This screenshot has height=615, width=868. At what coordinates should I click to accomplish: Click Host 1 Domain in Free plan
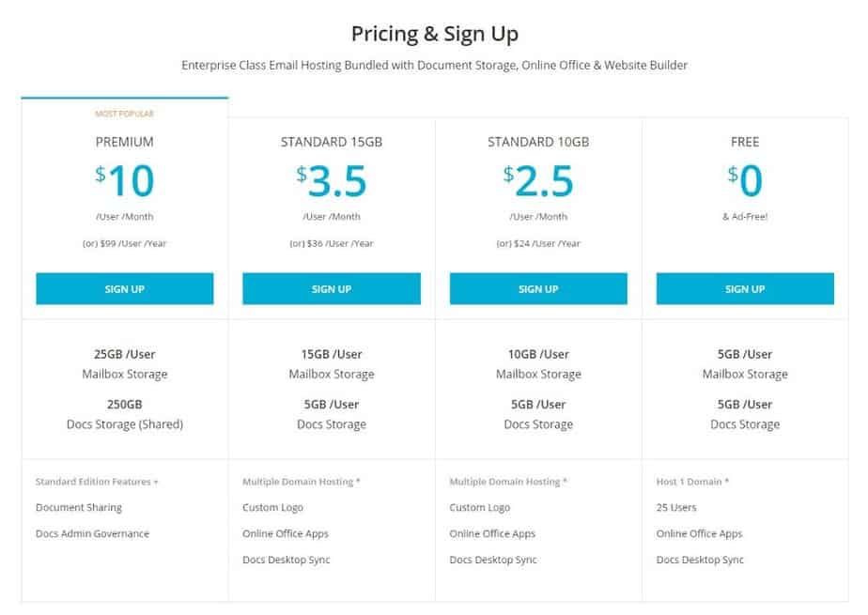692,482
